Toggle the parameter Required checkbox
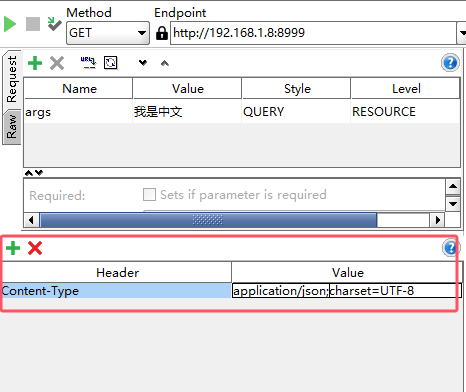This screenshot has height=392, width=466. [149, 195]
